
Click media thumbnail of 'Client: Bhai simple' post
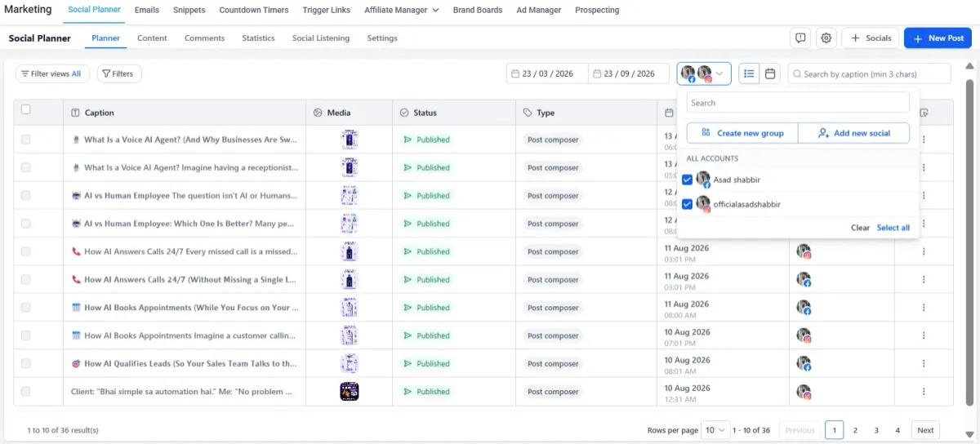click(350, 392)
